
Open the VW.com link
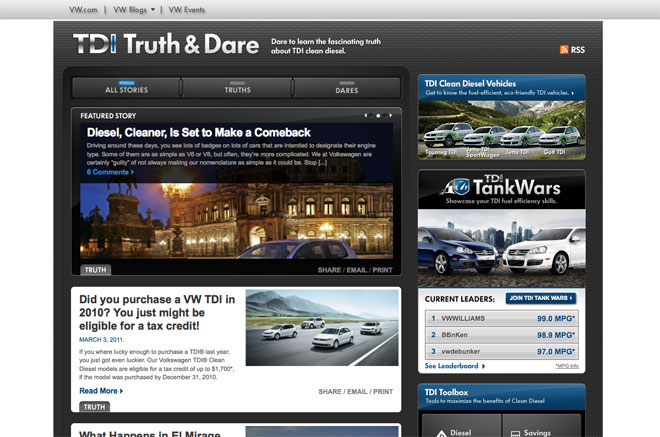(83, 10)
